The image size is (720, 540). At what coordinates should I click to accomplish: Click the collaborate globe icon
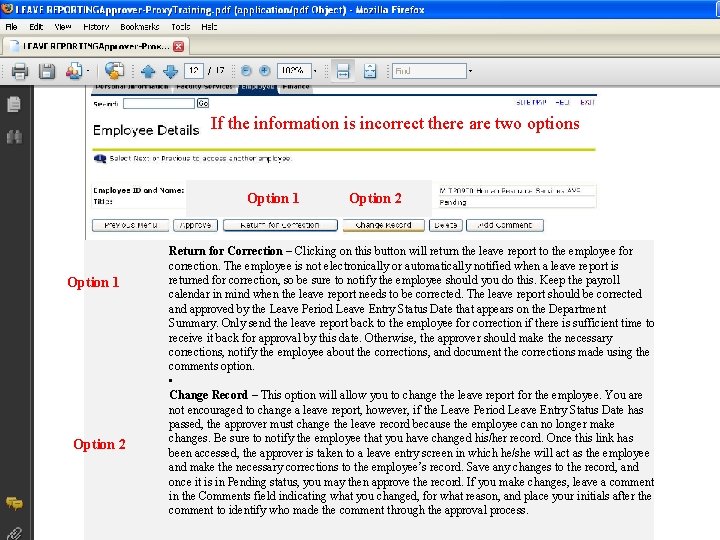pos(114,71)
